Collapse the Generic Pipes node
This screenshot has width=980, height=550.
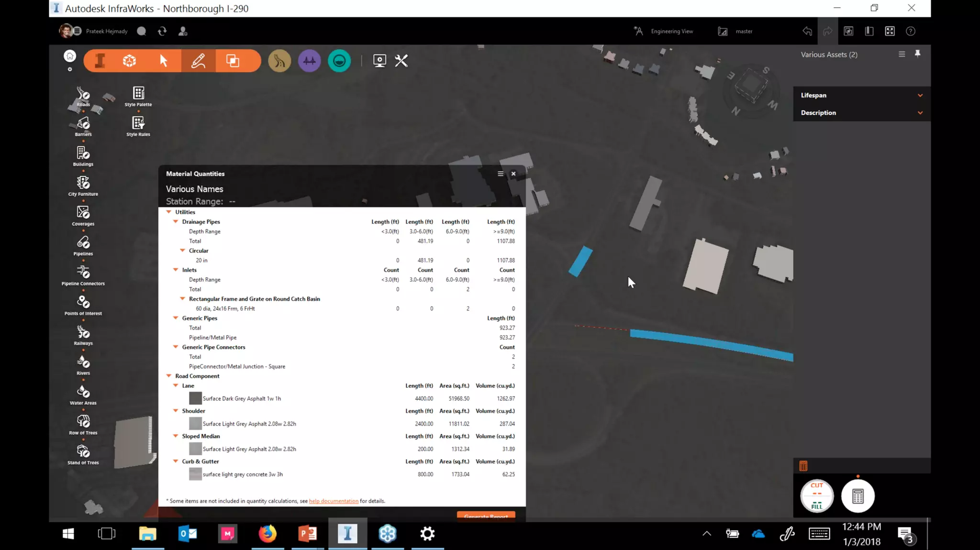click(x=176, y=318)
